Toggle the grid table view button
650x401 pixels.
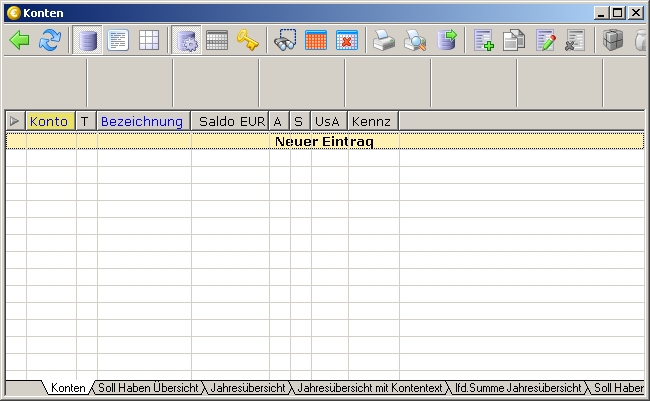coord(149,40)
